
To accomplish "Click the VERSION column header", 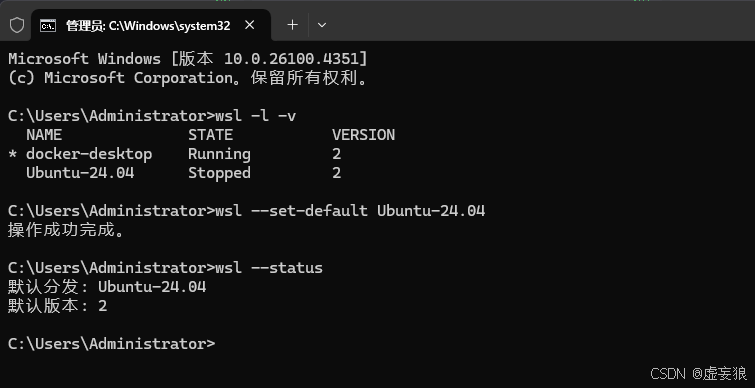I will pyautogui.click(x=363, y=135).
